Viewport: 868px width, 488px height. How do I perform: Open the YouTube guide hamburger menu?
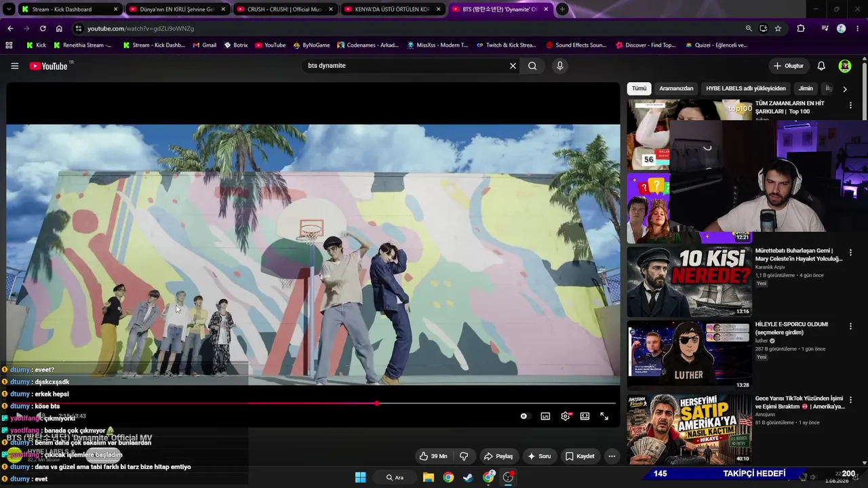(x=14, y=66)
